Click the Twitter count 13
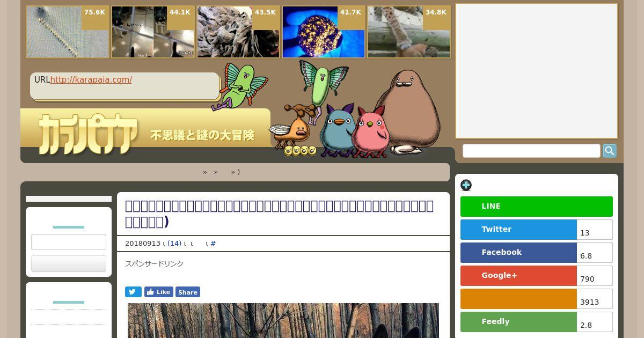Image resolution: width=644 pixels, height=338 pixels. (595, 230)
